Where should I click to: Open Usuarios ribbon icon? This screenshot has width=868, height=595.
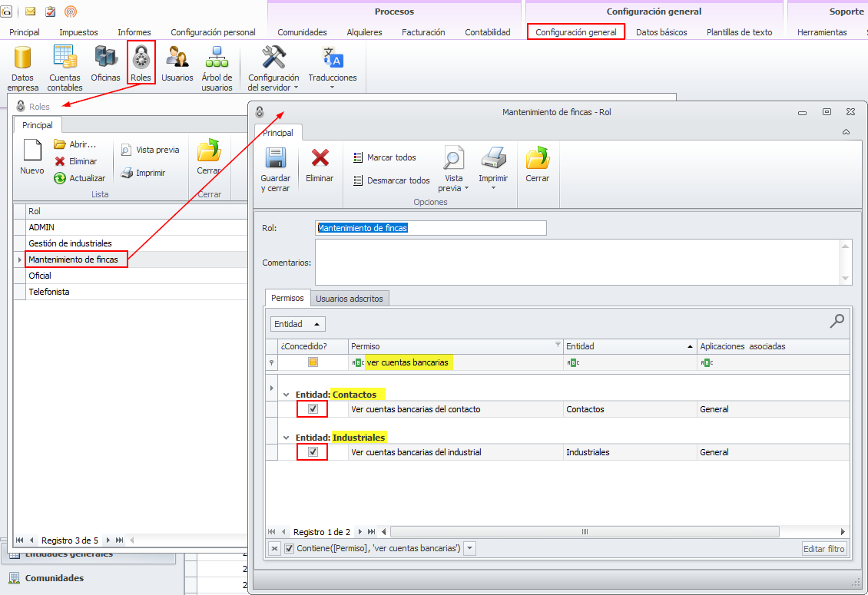[x=177, y=64]
